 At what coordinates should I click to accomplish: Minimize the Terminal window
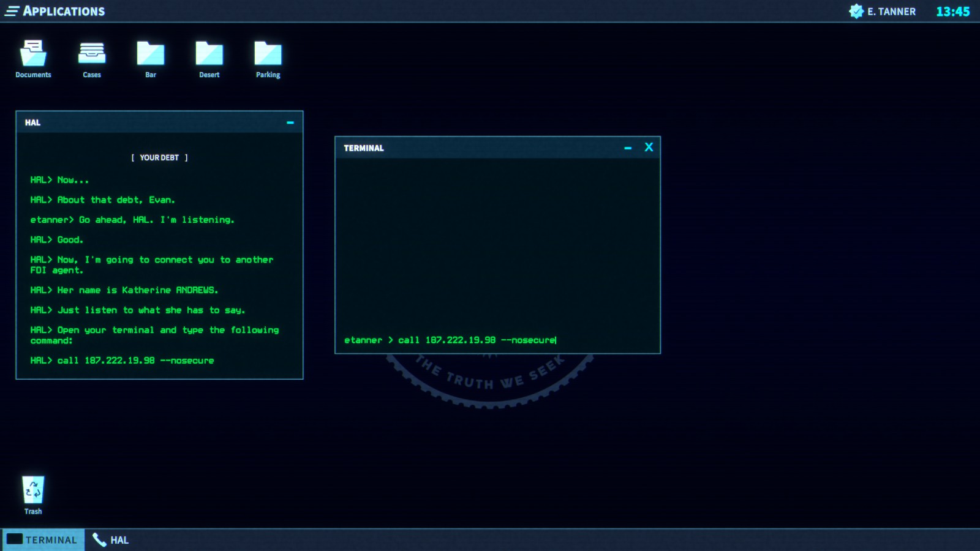click(x=627, y=148)
